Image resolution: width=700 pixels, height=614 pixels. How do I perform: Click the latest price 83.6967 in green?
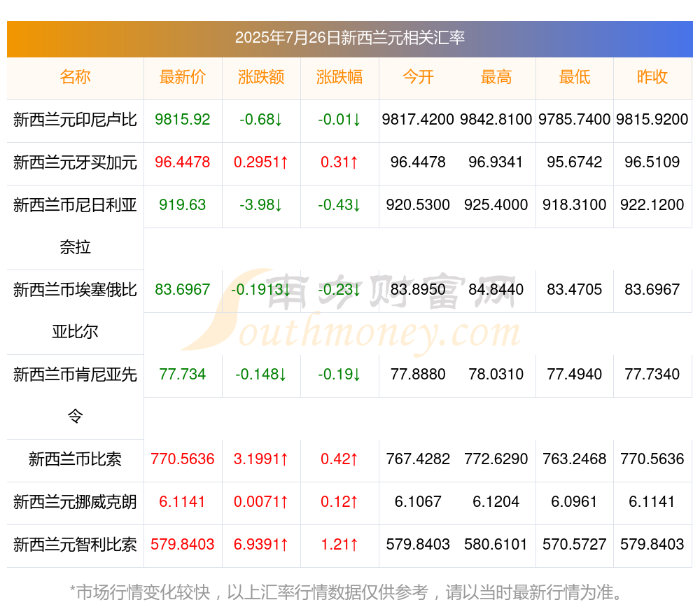[x=183, y=289]
